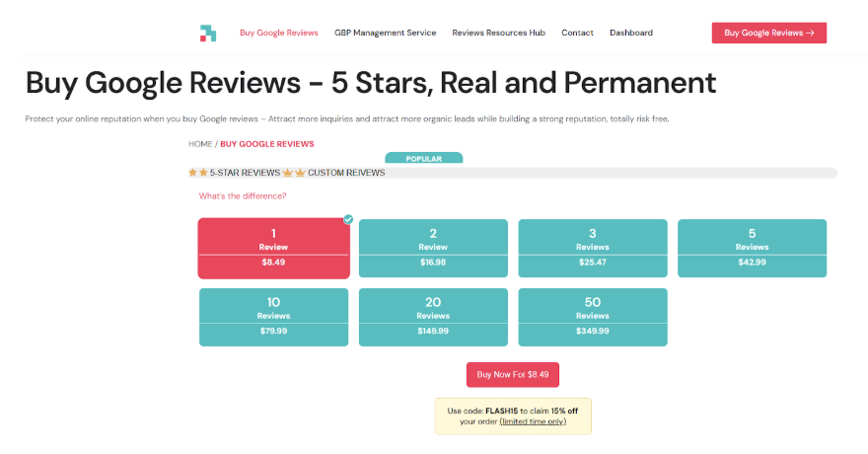Image resolution: width=868 pixels, height=454 pixels.
Task: Click the header Buy Google Reviews button
Action: pos(769,33)
